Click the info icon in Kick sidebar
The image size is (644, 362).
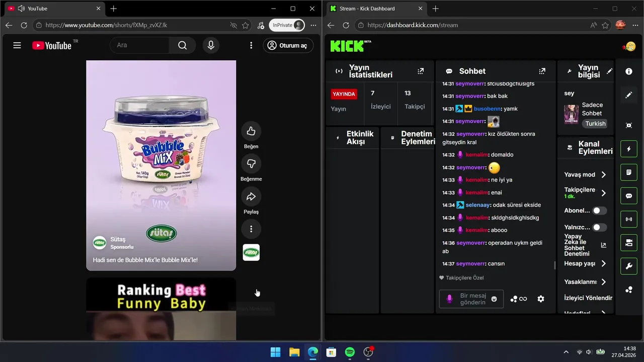pos(629,71)
